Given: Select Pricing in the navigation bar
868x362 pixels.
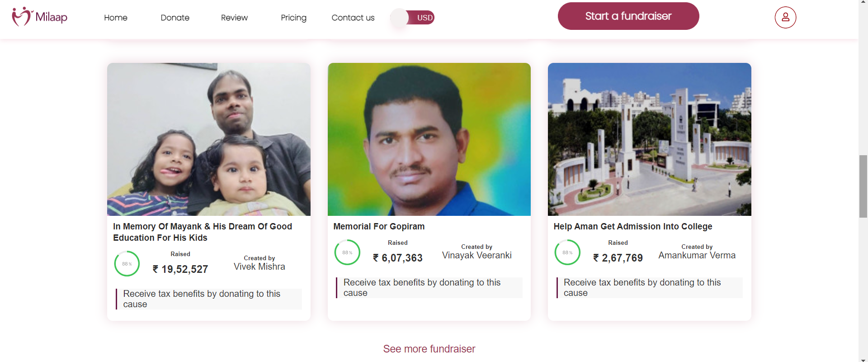Looking at the screenshot, I should (293, 18).
